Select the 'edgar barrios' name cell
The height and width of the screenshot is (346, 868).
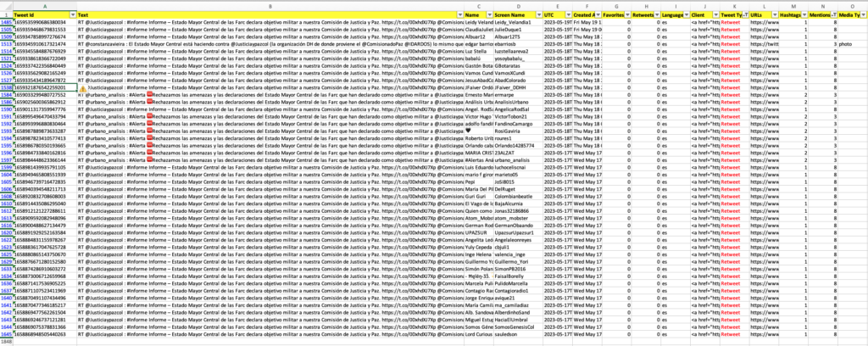coord(484,45)
